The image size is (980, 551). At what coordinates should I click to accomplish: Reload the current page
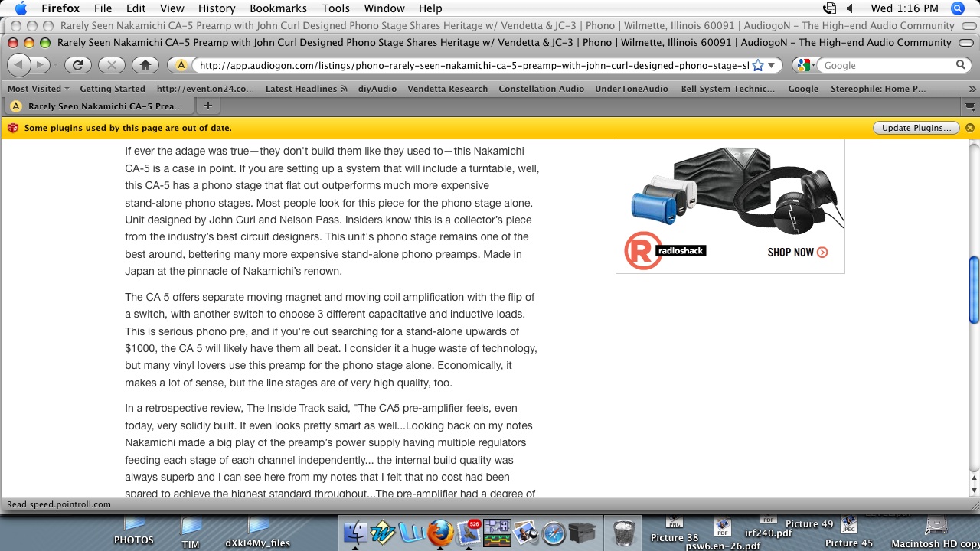(77, 65)
